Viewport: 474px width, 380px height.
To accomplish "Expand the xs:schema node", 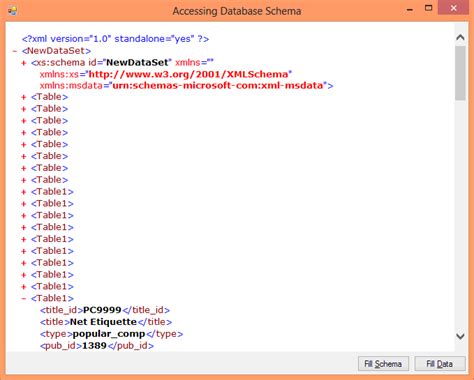I will coord(24,63).
